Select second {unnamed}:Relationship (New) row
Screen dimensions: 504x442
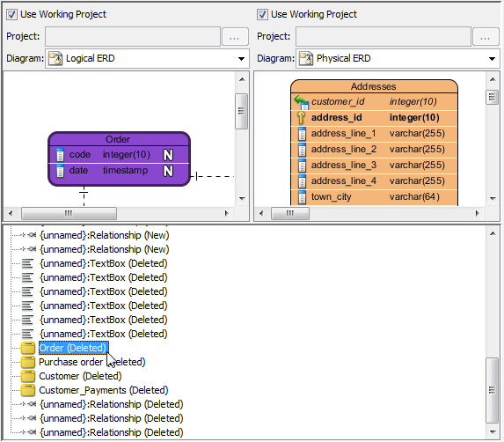coord(104,249)
